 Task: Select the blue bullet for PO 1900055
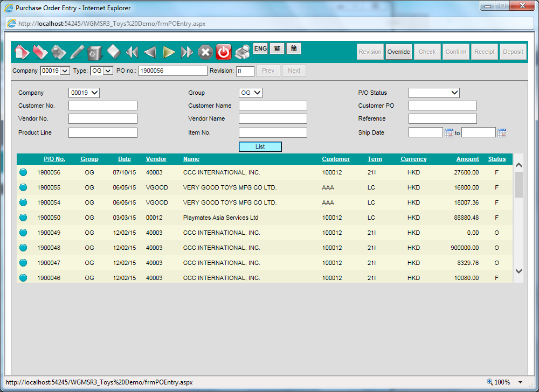(x=23, y=187)
